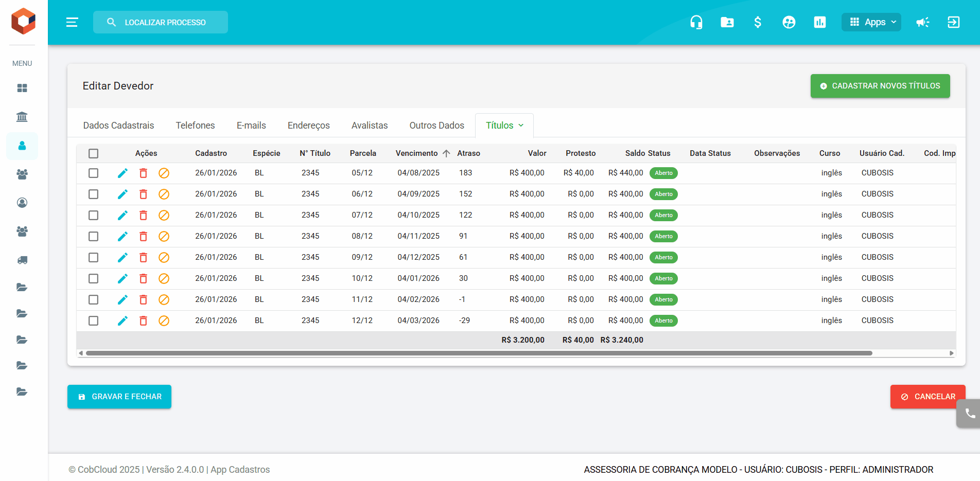Viewport: 980px width, 481px height.
Task: Open the headset support icon
Action: point(696,22)
